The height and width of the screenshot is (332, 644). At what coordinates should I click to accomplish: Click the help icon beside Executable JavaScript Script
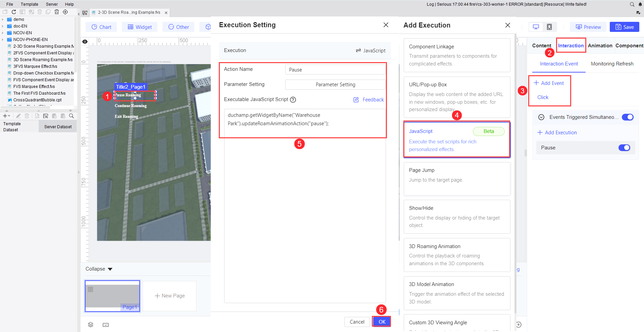coord(293,100)
